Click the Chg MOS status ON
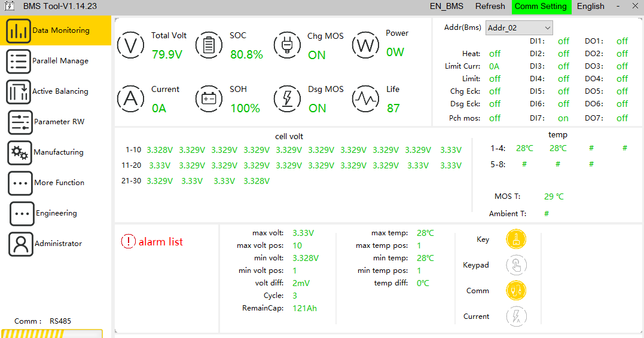The height and width of the screenshot is (338, 644). [x=317, y=55]
